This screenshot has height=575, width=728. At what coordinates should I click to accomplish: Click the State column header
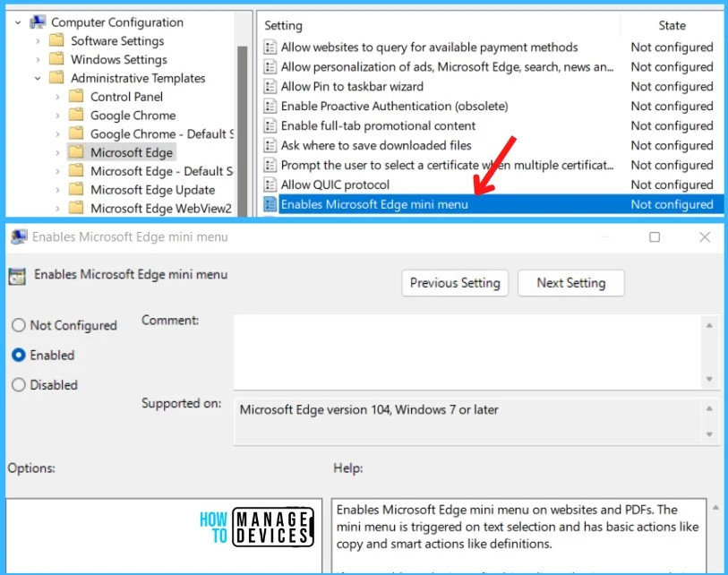(x=672, y=26)
